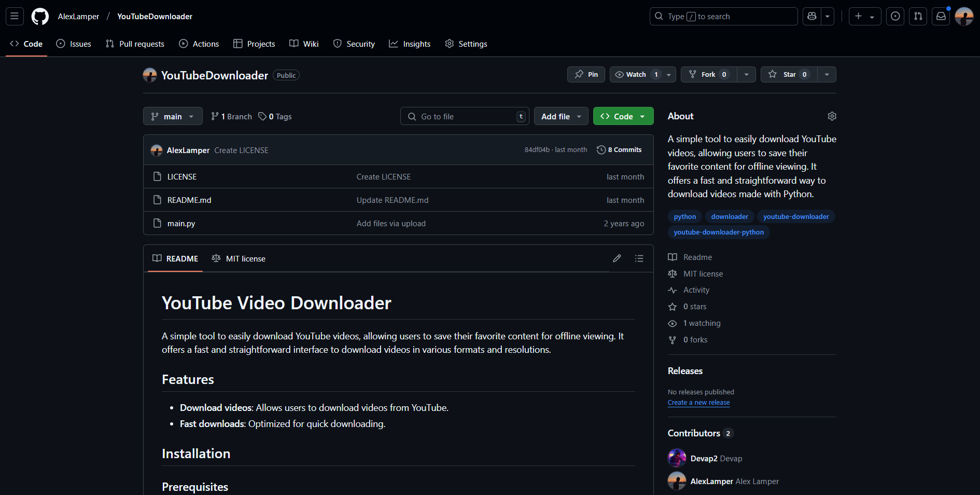Open Actions tab

pos(199,44)
